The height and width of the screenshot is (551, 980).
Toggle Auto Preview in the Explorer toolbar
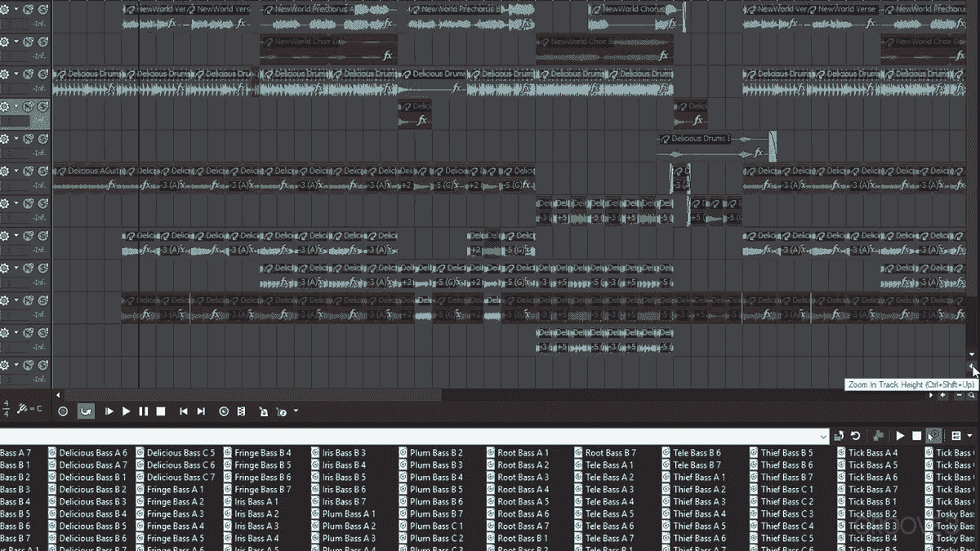pos(933,436)
